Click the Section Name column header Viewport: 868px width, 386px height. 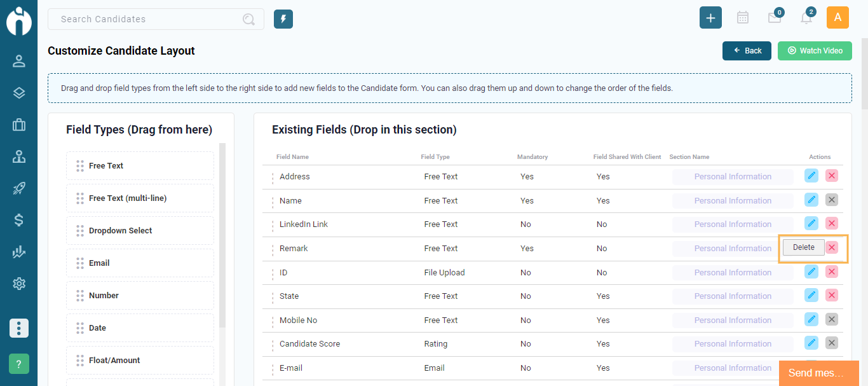coord(689,156)
